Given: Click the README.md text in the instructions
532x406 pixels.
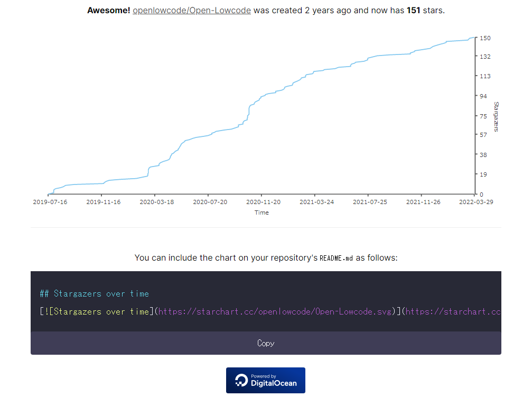Looking at the screenshot, I should pyautogui.click(x=336, y=258).
